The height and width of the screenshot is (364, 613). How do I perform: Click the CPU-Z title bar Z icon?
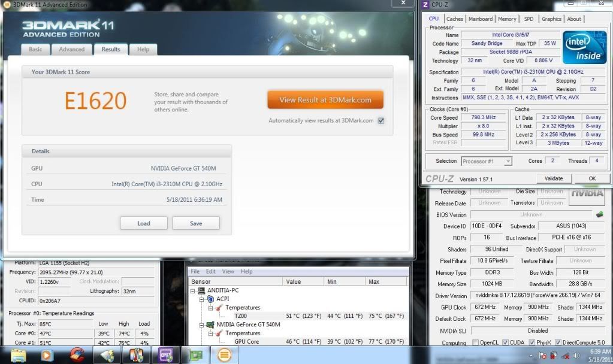pyautogui.click(x=425, y=4)
